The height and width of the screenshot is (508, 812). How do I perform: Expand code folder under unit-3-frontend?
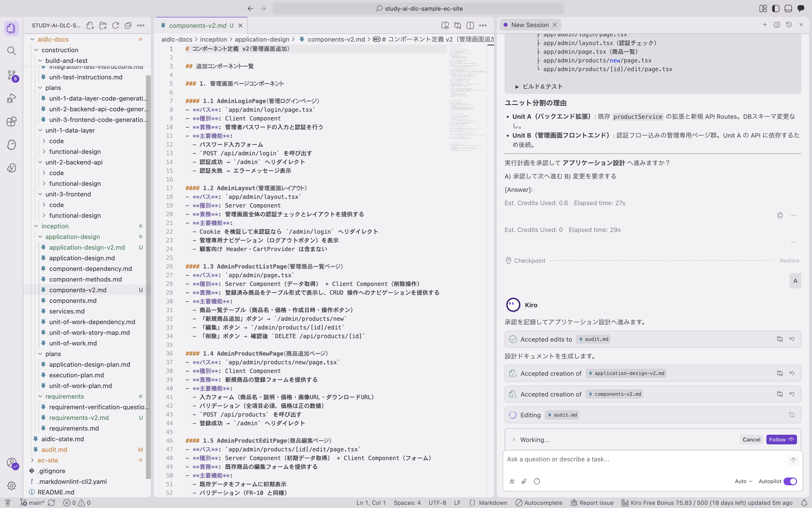pyautogui.click(x=44, y=205)
